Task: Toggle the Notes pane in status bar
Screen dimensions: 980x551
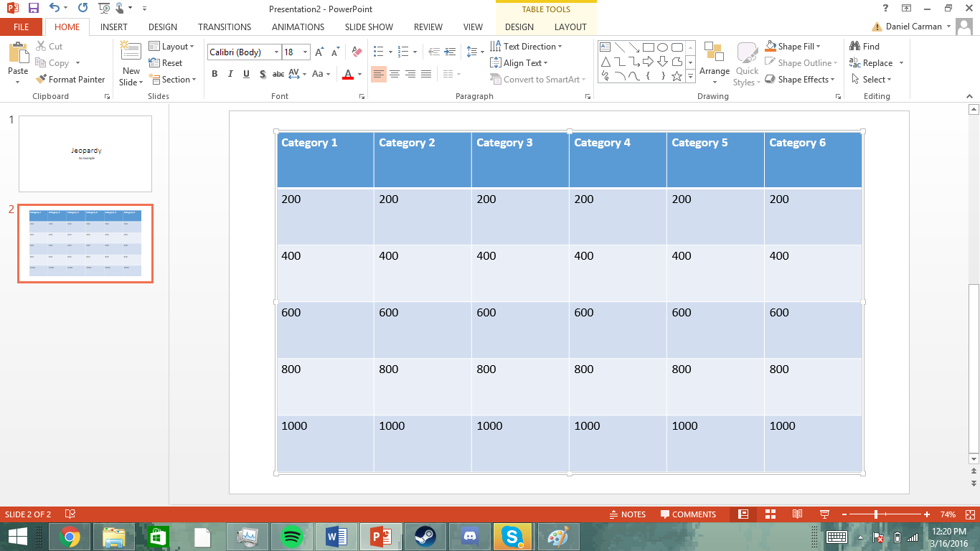Action: tap(628, 514)
